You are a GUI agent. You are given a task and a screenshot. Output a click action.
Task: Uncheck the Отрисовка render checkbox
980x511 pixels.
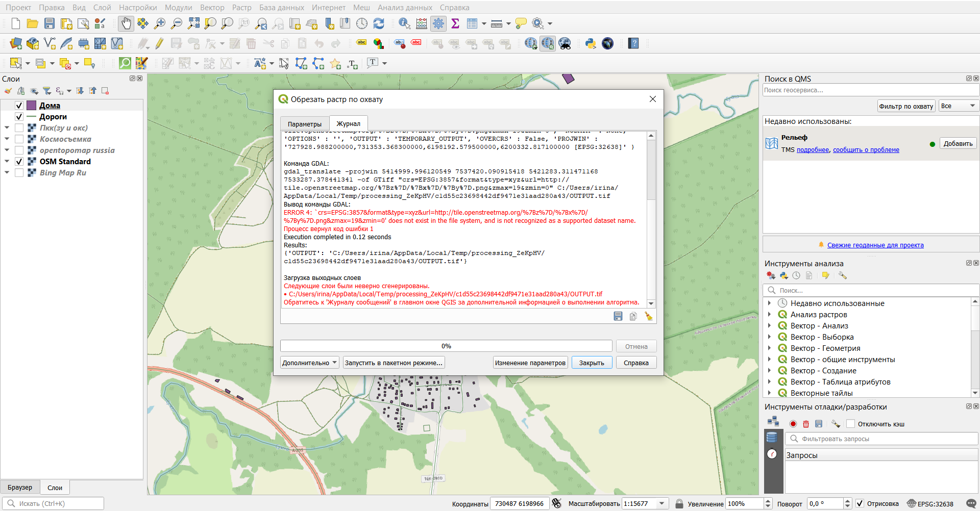[860, 503]
